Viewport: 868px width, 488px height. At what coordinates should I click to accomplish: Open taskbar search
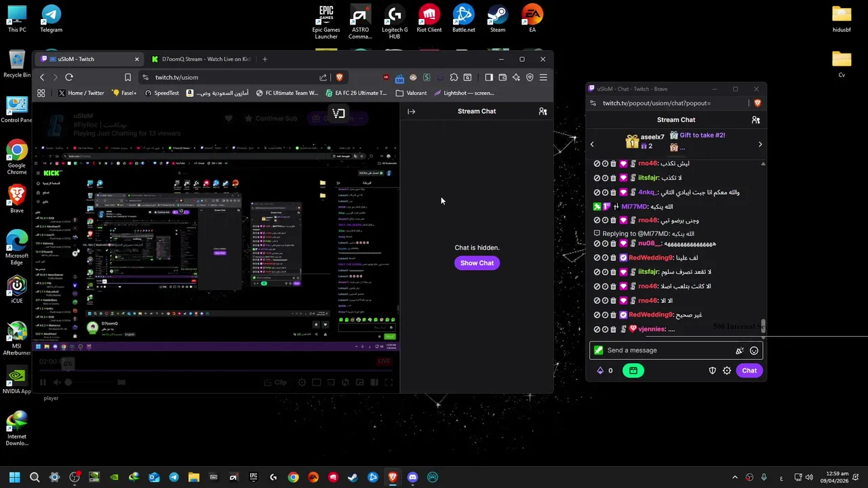(x=35, y=477)
